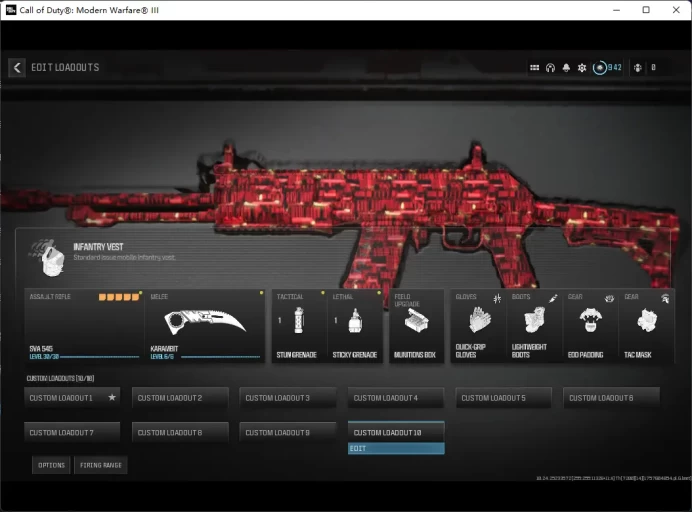Select the Infantry Vest icon
Viewport: 692px width, 512px height.
[47, 257]
